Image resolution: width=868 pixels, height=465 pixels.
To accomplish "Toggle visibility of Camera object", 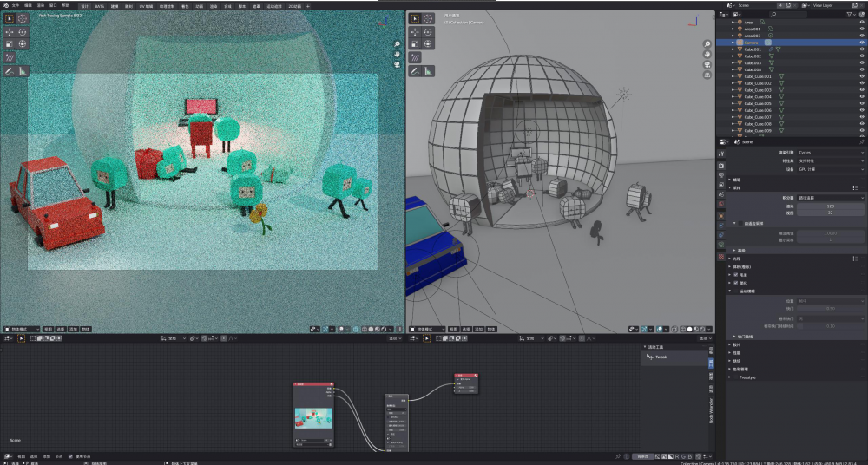I will point(862,42).
